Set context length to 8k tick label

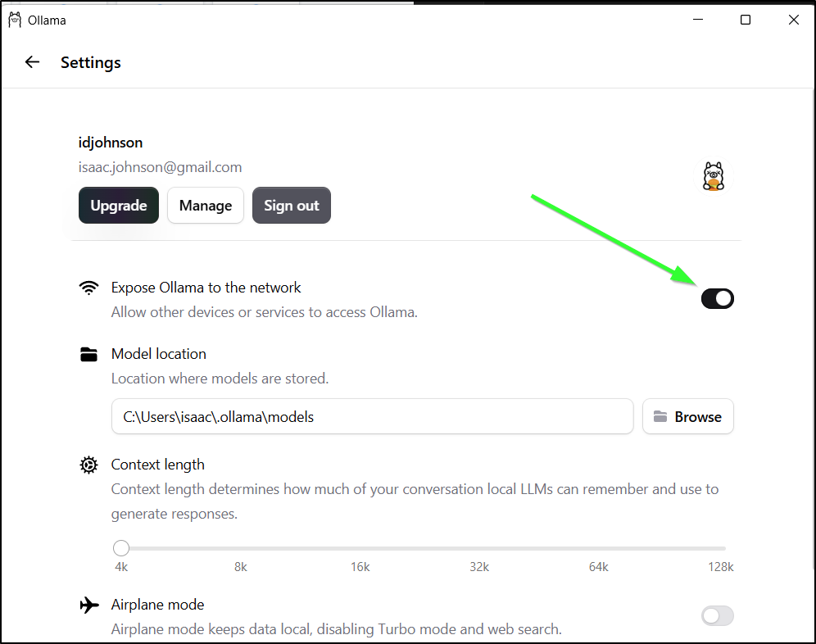coord(240,567)
